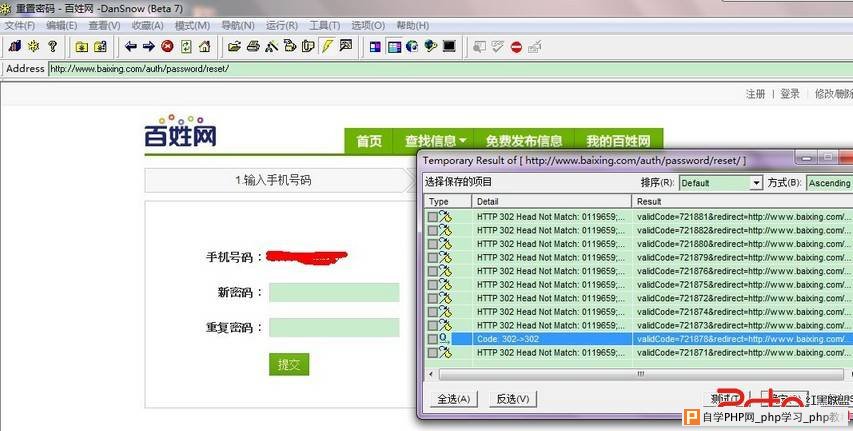The image size is (853, 431).
Task: Check the box for validCode=721880 row
Action: click(432, 244)
